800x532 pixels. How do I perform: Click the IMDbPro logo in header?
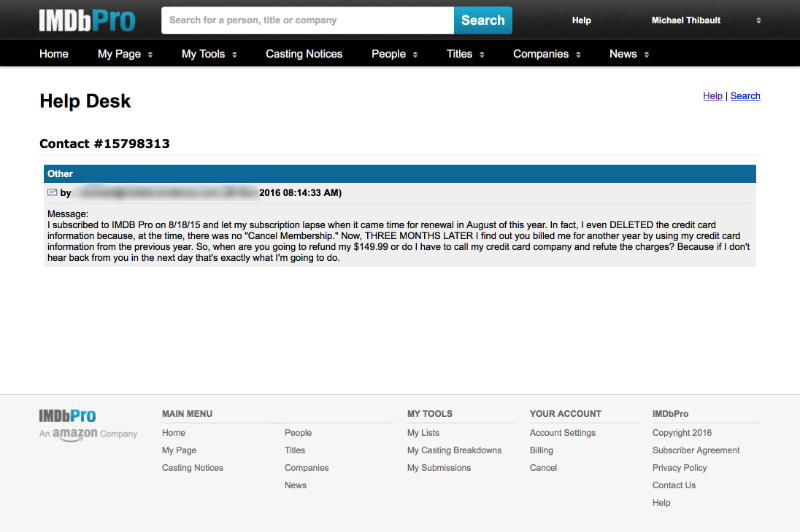tap(86, 20)
